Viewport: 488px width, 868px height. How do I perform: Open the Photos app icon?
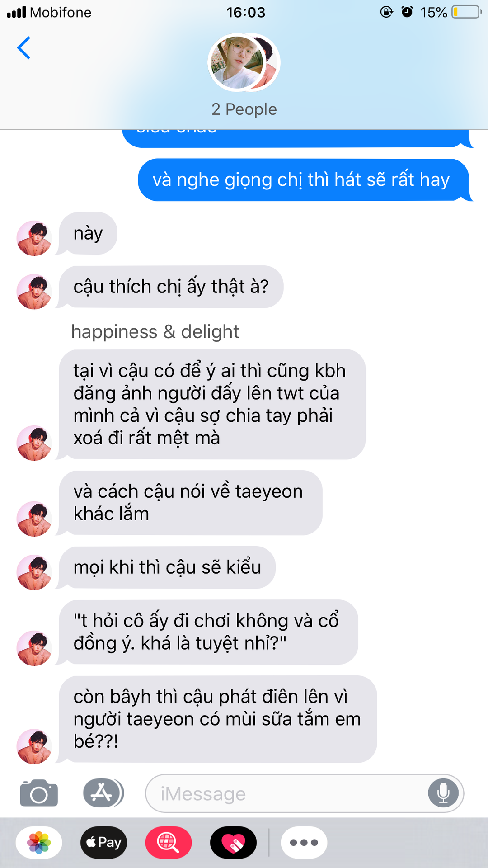tap(39, 843)
